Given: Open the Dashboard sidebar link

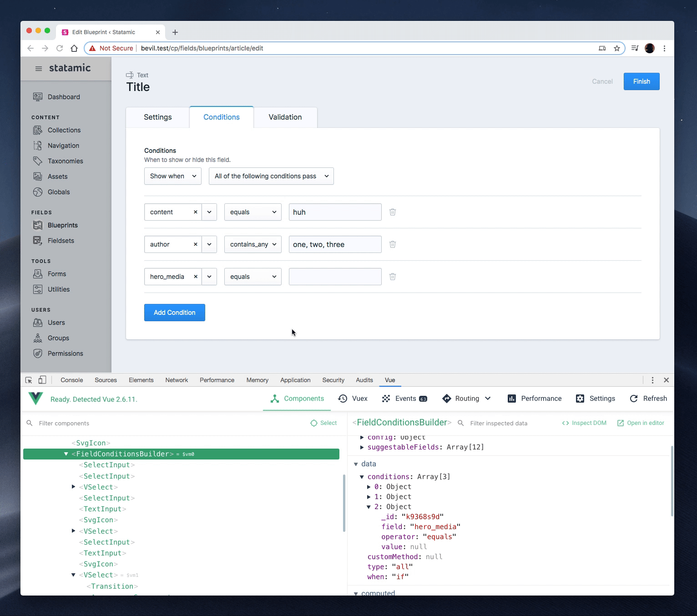Looking at the screenshot, I should tap(56, 97).
